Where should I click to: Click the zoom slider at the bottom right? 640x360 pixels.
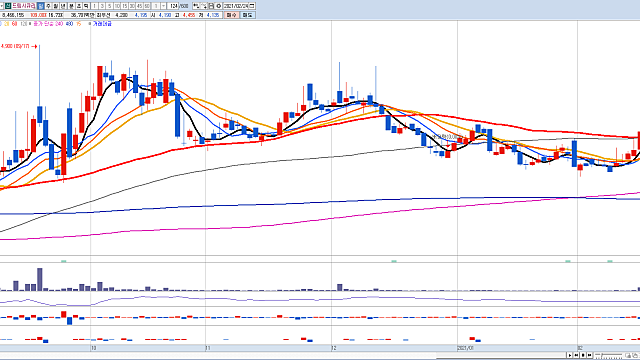click(608, 356)
